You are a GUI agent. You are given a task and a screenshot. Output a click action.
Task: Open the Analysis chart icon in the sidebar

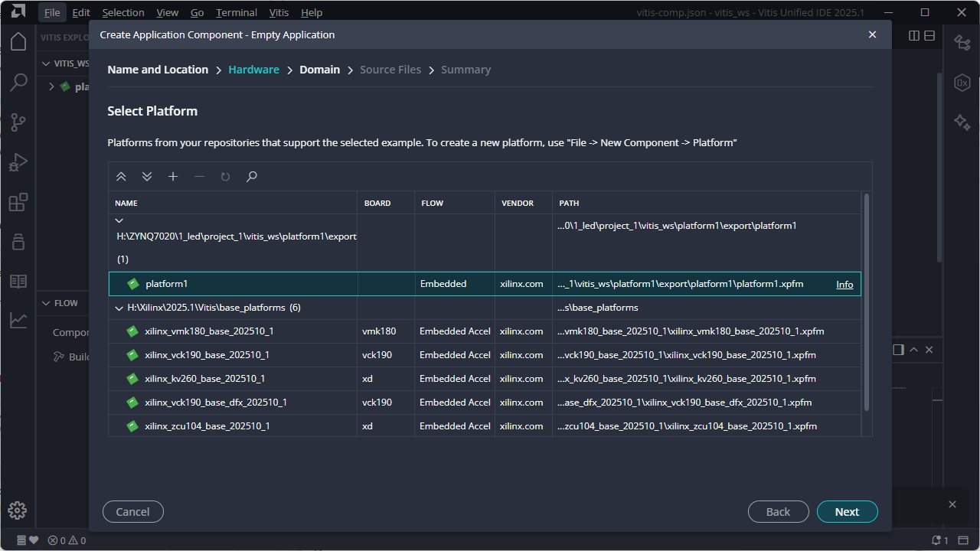[x=18, y=321]
